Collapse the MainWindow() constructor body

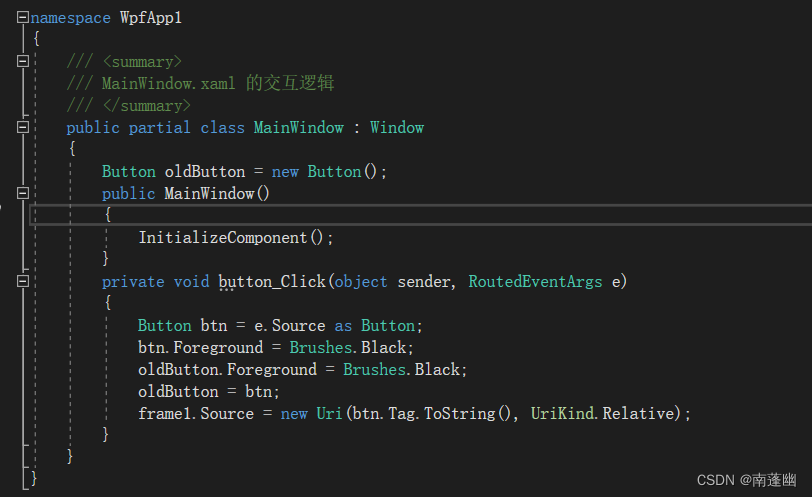pyautogui.click(x=23, y=193)
